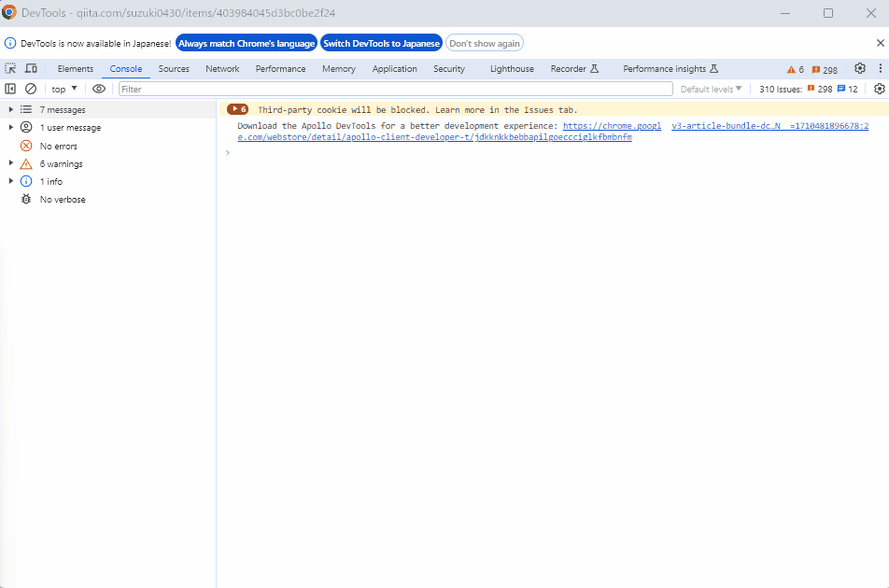Open DevTools settings gear
Image resolution: width=889 pixels, height=588 pixels.
[x=859, y=68]
